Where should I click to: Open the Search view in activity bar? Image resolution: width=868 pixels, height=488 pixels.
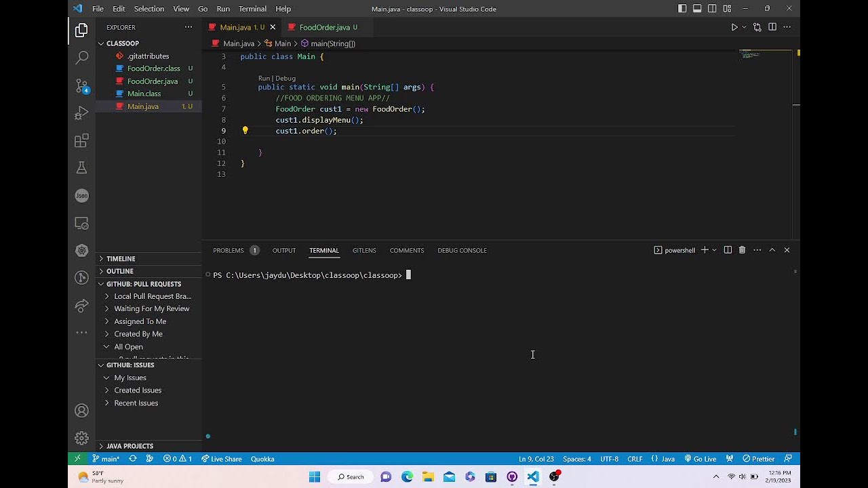[x=81, y=58]
